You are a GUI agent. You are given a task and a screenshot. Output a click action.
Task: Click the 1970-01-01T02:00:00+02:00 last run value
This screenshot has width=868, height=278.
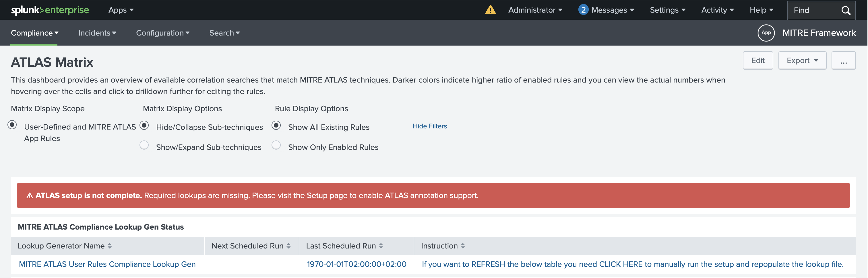coord(356,264)
